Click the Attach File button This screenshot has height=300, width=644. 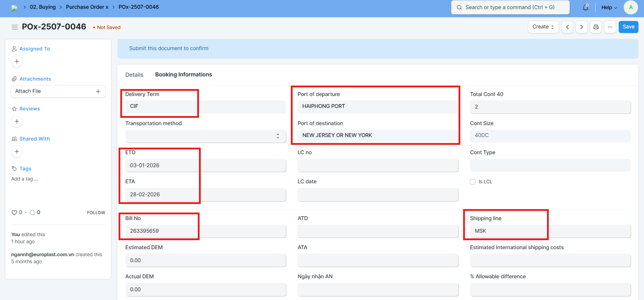click(x=58, y=91)
